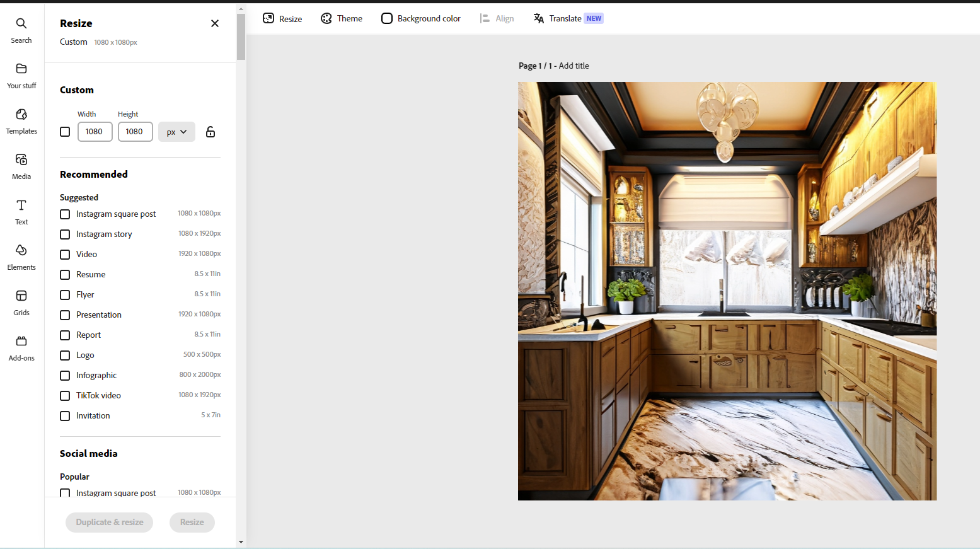
Task: Click the Resize toolbar option
Action: click(282, 18)
